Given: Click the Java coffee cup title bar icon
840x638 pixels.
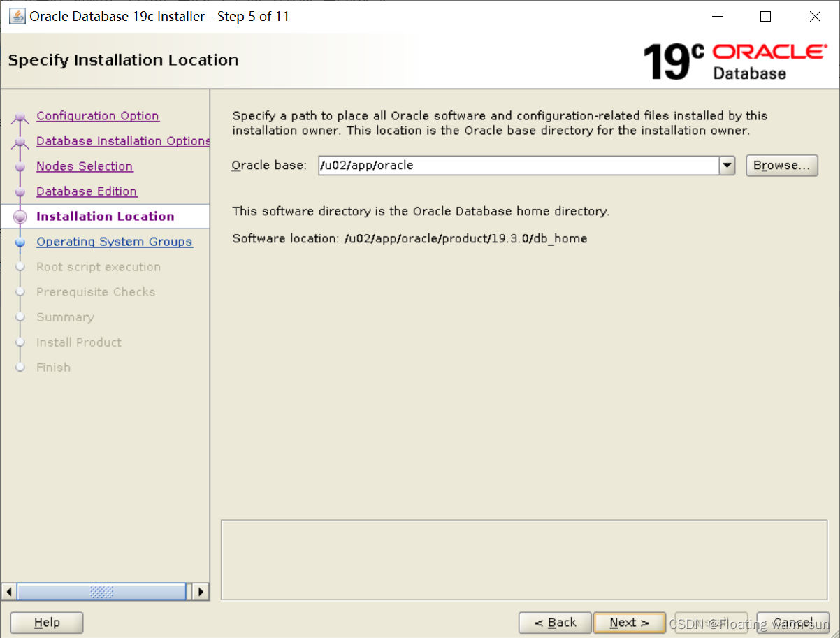Looking at the screenshot, I should (16, 15).
